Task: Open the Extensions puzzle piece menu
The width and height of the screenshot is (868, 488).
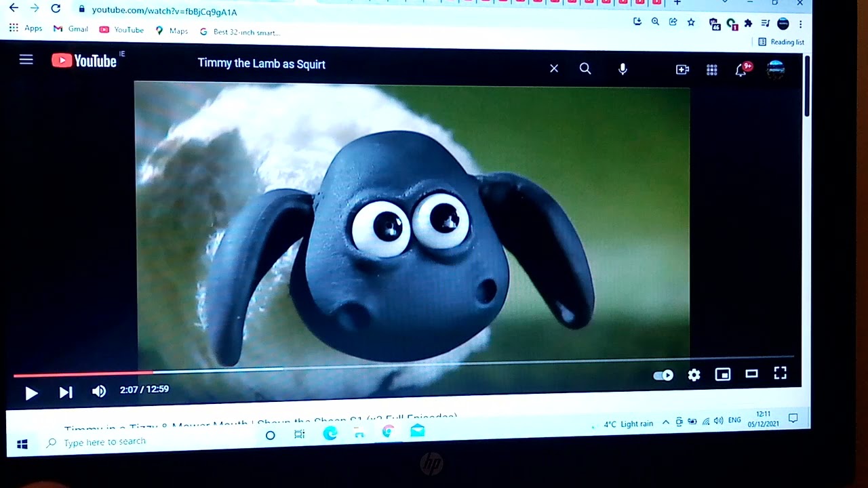Action: pyautogui.click(x=748, y=23)
